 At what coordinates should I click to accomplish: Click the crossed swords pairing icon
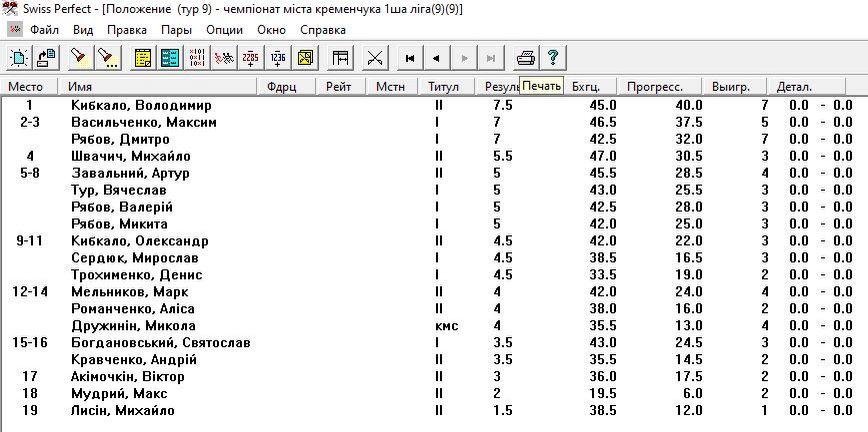pos(375,57)
